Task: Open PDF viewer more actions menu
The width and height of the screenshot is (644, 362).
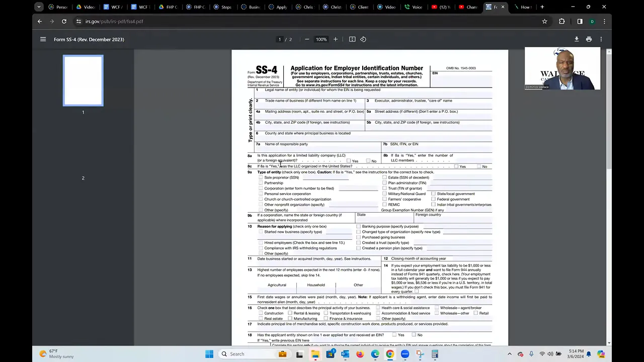Action: tap(601, 39)
